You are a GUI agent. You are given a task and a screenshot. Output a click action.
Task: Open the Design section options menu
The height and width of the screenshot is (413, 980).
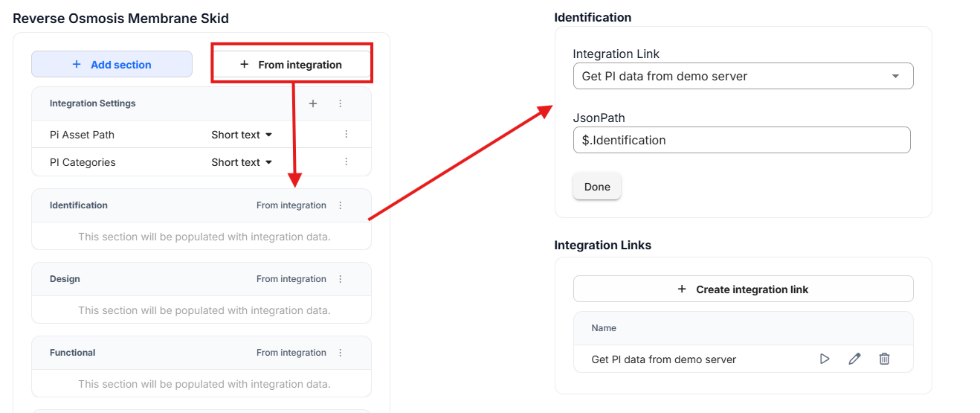click(x=341, y=279)
